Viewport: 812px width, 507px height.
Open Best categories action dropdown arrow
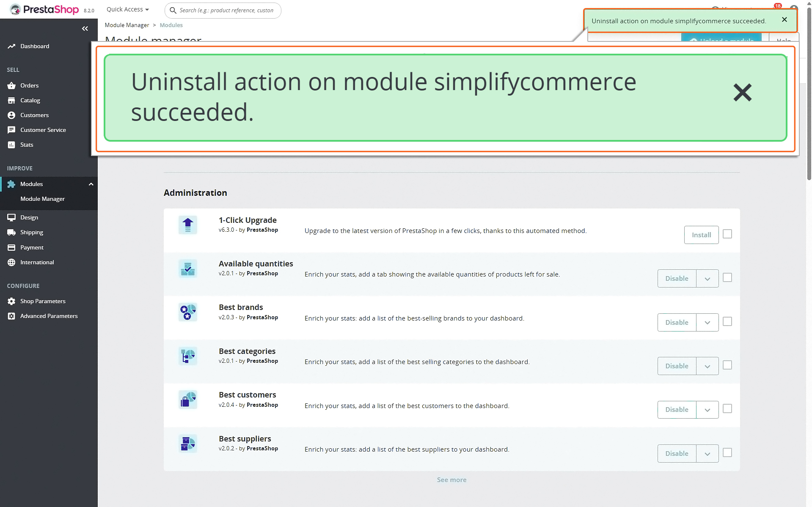coord(707,366)
